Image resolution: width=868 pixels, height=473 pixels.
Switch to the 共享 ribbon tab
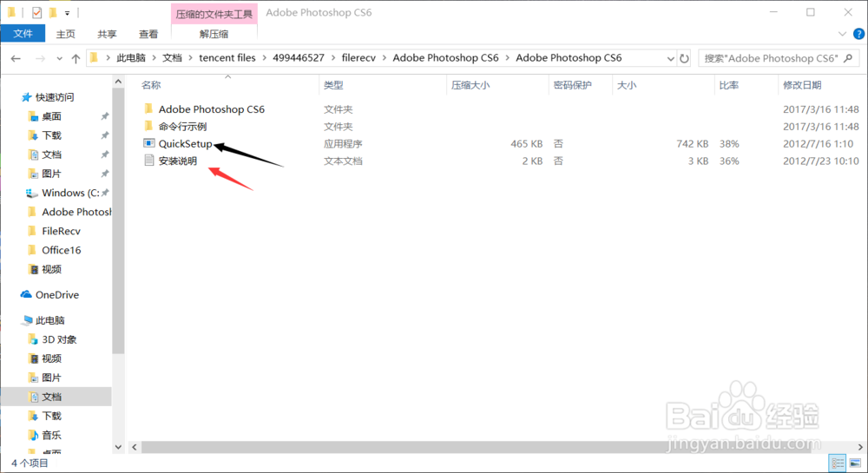(x=107, y=35)
